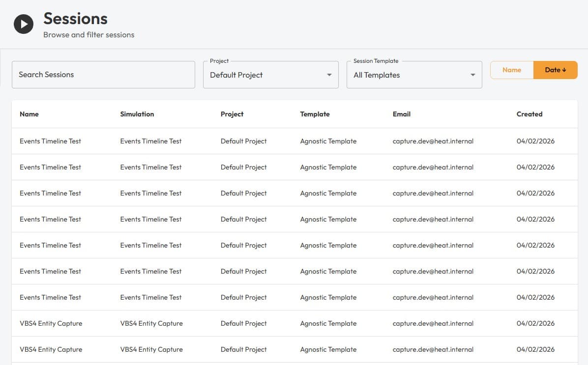Click the Template column header

click(315, 114)
